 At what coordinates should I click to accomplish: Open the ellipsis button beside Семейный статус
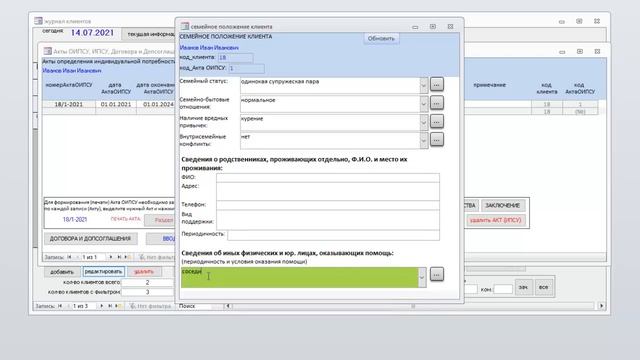[437, 84]
